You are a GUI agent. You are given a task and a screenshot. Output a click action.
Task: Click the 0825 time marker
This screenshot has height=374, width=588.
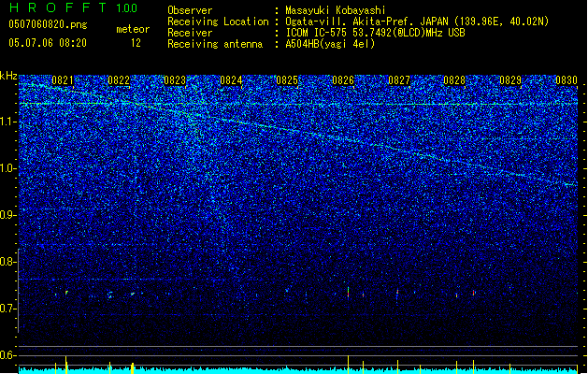[287, 80]
